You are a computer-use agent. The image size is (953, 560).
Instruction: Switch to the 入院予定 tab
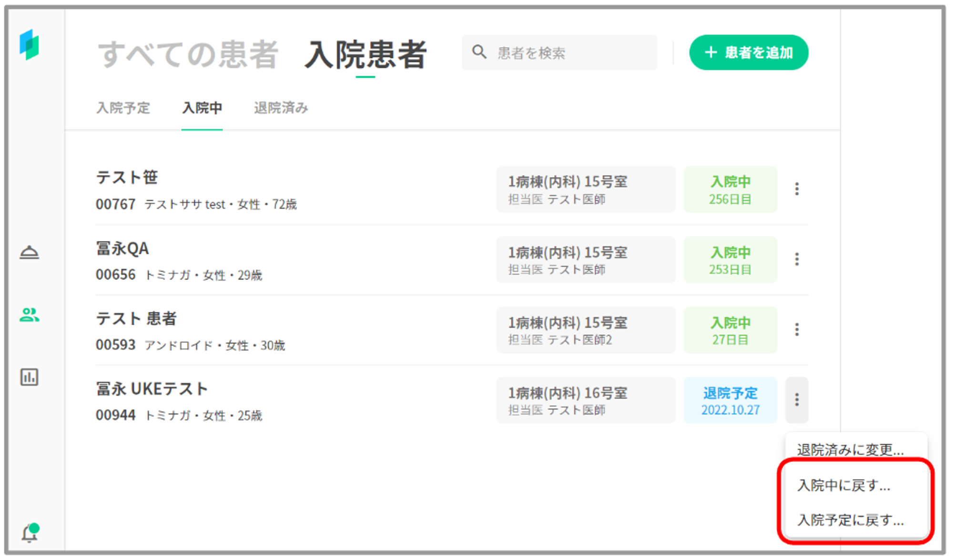point(123,108)
